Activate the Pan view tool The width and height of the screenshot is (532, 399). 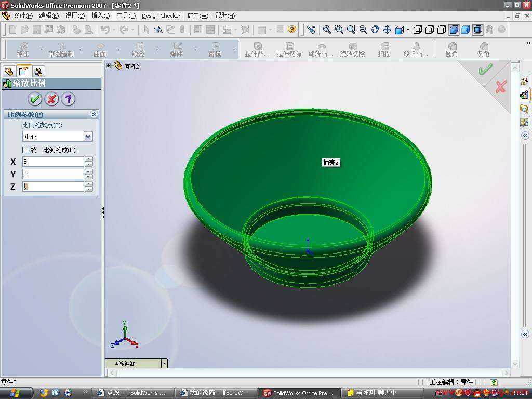(387, 30)
